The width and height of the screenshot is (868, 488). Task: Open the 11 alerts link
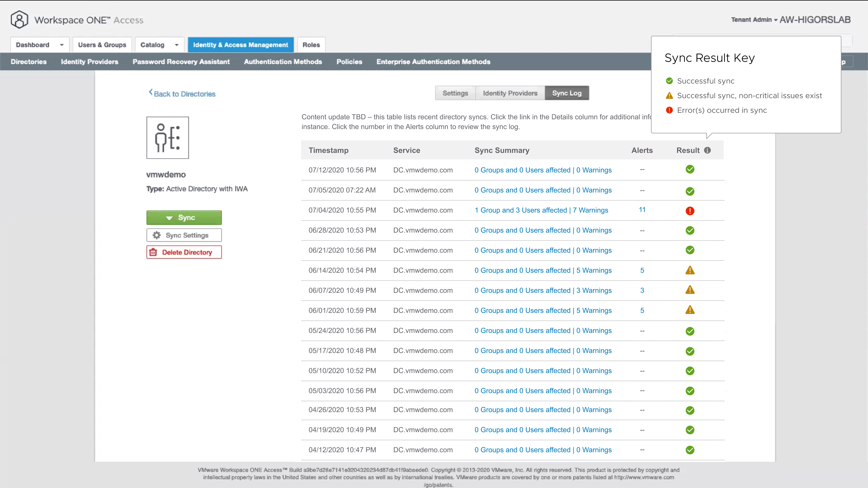coord(642,210)
